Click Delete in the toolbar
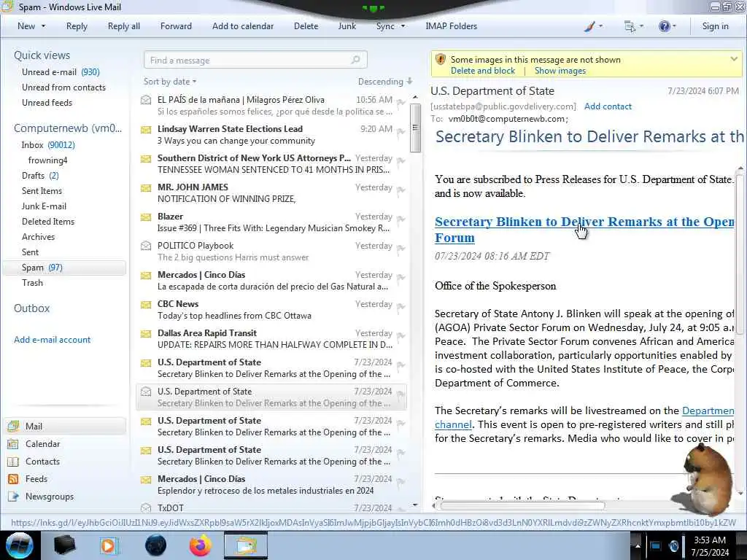The image size is (747, 560). tap(306, 26)
